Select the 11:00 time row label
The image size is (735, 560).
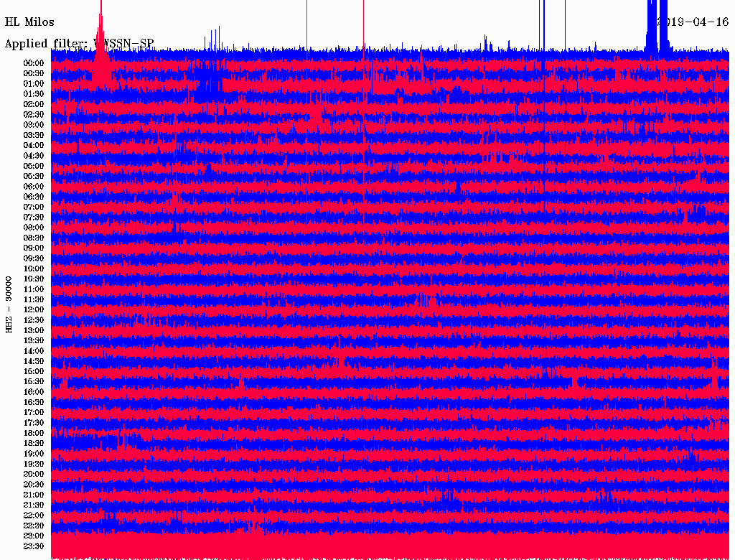(x=34, y=289)
